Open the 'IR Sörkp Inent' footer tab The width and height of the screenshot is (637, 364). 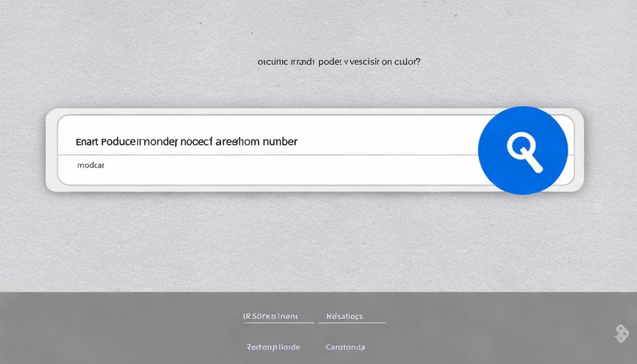pyautogui.click(x=270, y=316)
